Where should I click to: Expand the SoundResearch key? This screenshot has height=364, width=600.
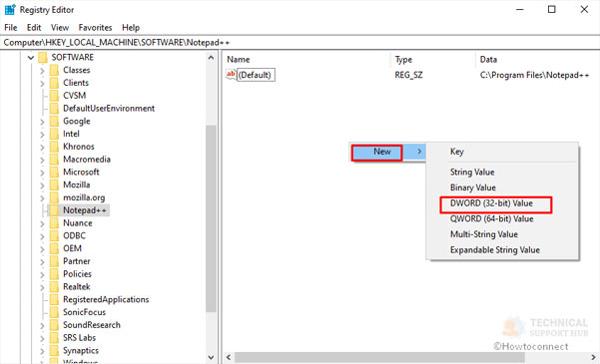pyautogui.click(x=43, y=325)
